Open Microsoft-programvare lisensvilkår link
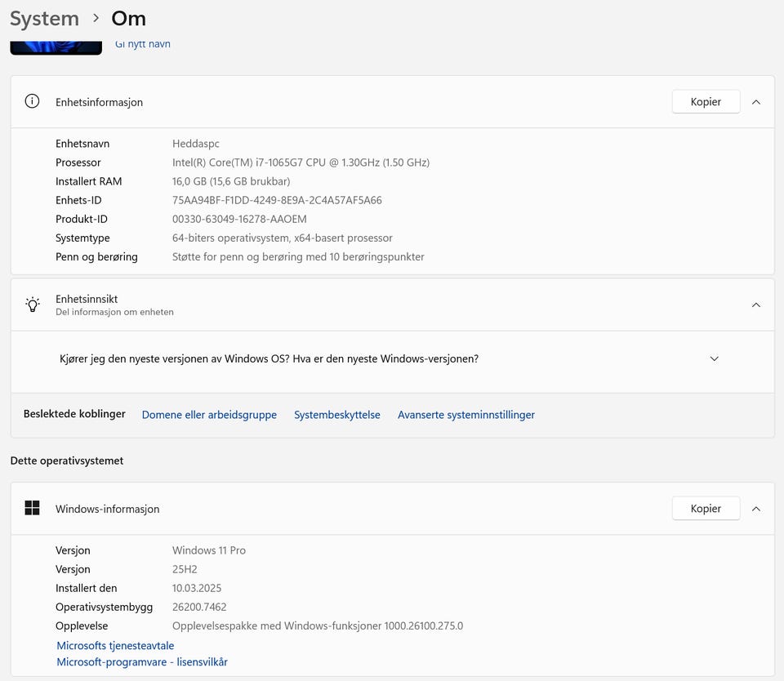 pyautogui.click(x=142, y=662)
